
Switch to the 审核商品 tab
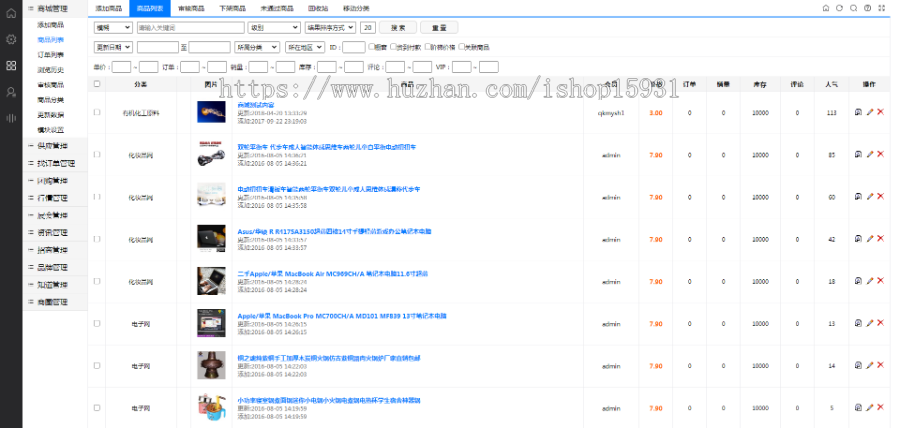pyautogui.click(x=191, y=9)
